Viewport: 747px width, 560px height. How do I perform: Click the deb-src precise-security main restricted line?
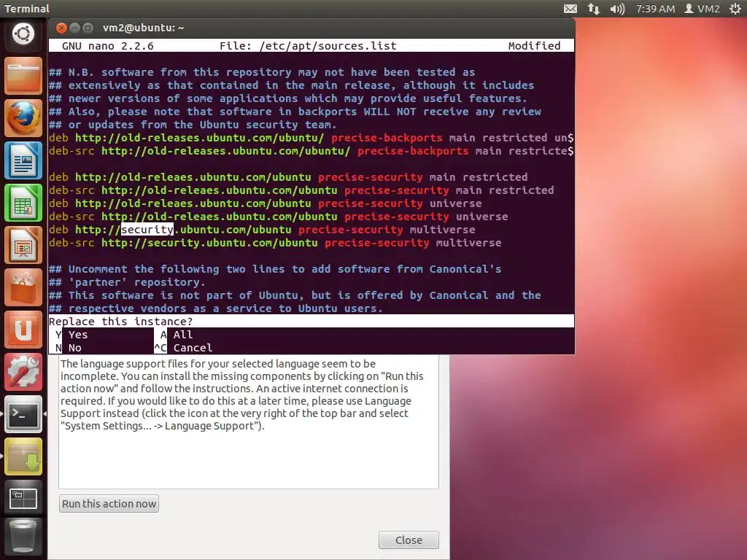point(301,190)
